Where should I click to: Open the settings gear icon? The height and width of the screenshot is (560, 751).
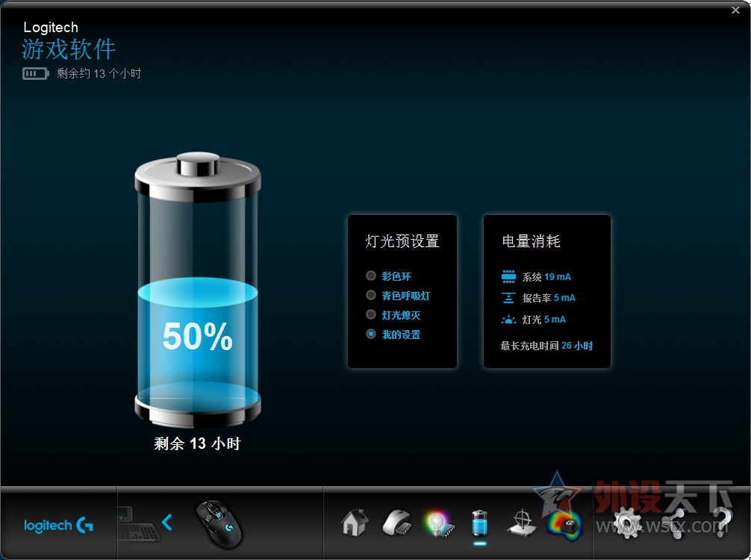(x=627, y=523)
